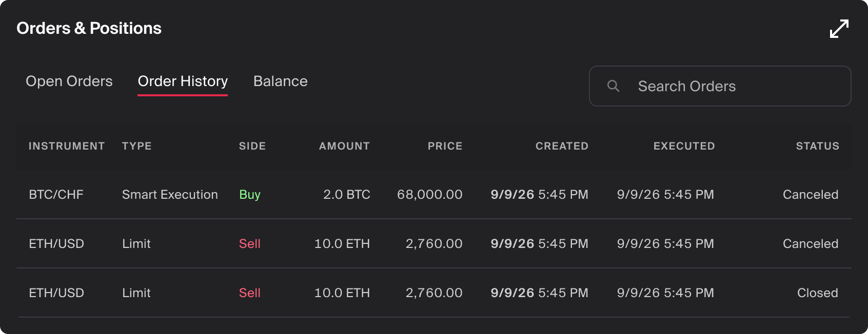Click the search magnifier icon
The image size is (868, 334).
coord(613,86)
